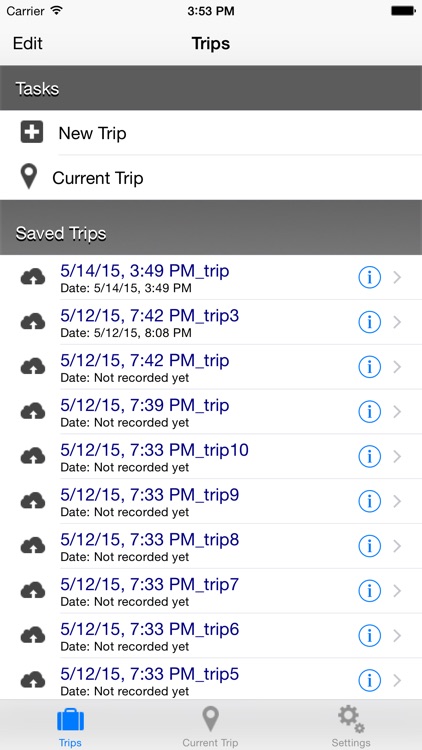Tap the New Trip plus icon

tap(32, 132)
